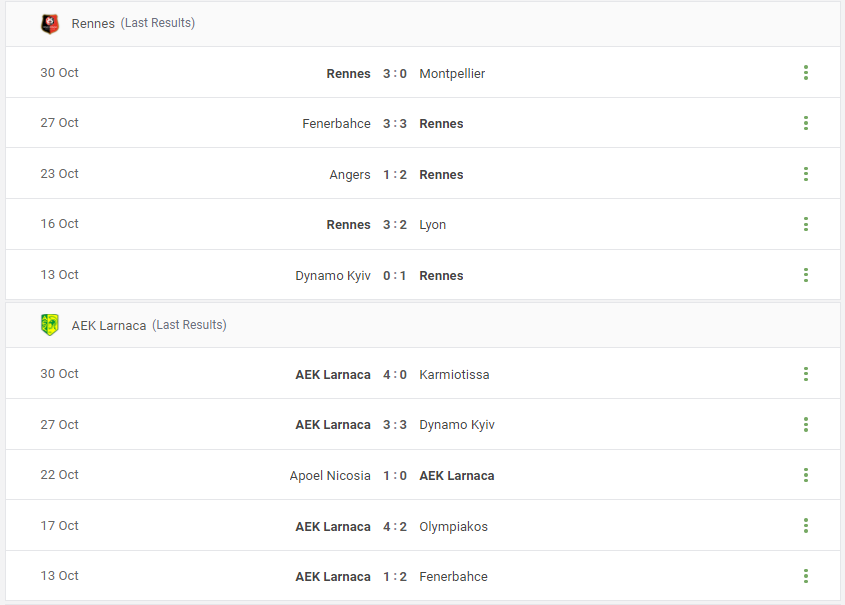This screenshot has width=845, height=605.
Task: Click the 17 Oct date
Action: coord(59,526)
